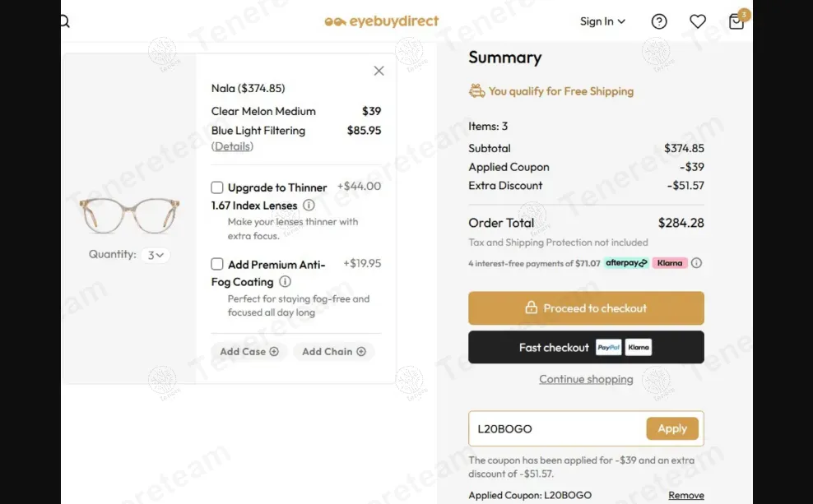Click Proceed to checkout button
813x504 pixels.
pyautogui.click(x=586, y=308)
